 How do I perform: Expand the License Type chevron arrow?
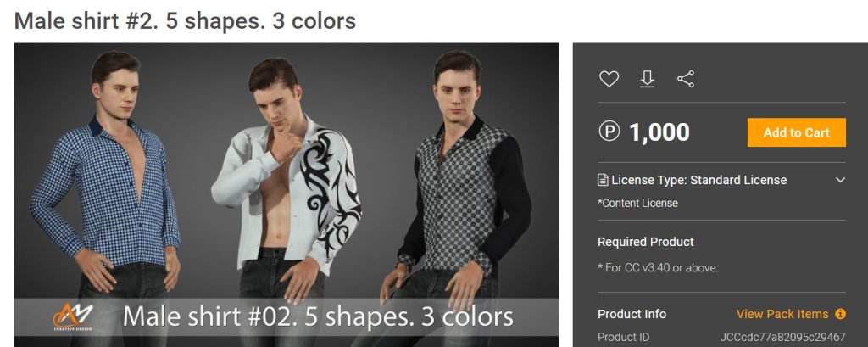(840, 180)
